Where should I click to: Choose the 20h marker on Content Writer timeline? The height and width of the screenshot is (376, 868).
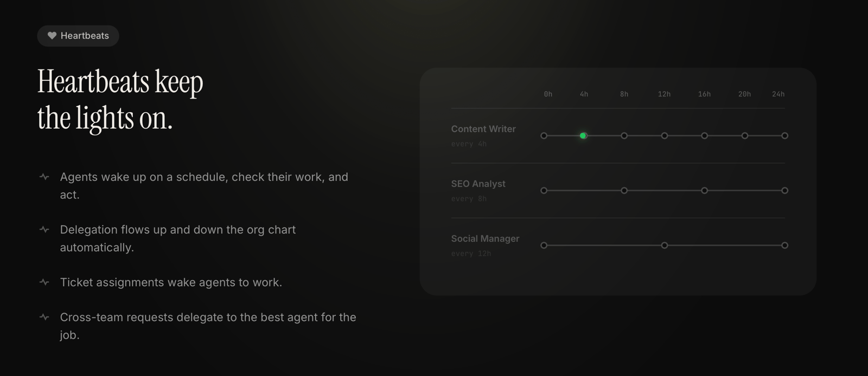click(x=745, y=136)
